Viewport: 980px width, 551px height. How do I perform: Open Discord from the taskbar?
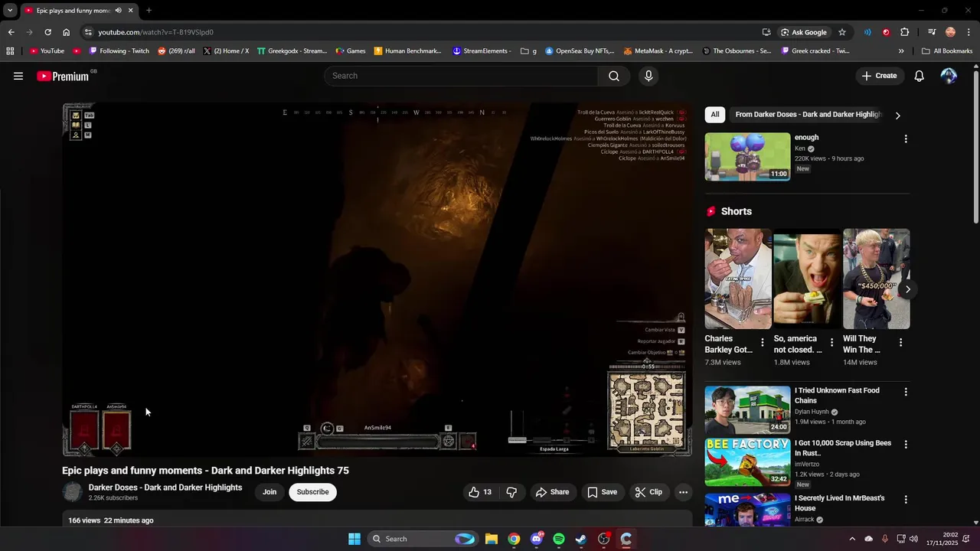(x=537, y=539)
